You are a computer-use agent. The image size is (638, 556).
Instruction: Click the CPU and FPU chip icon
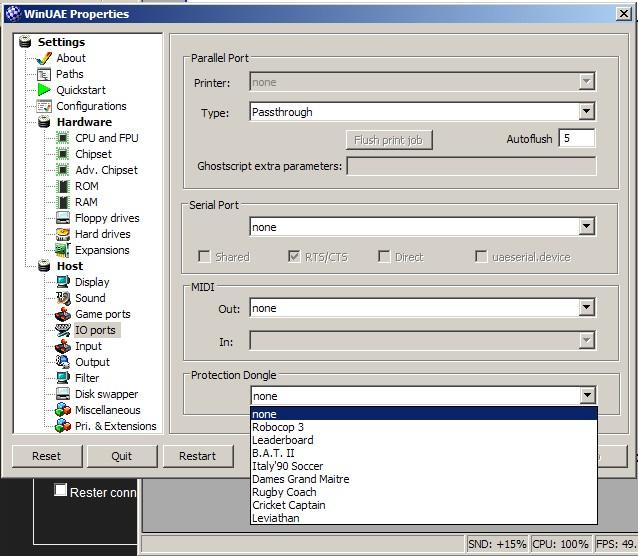tap(63, 138)
